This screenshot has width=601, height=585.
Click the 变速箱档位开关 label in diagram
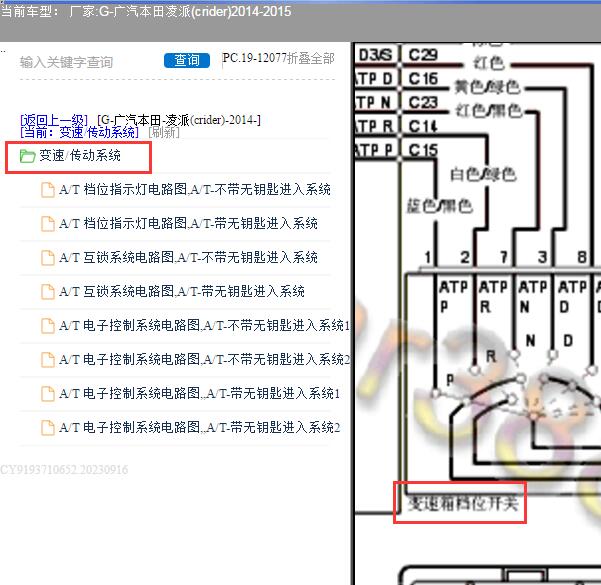(x=463, y=503)
